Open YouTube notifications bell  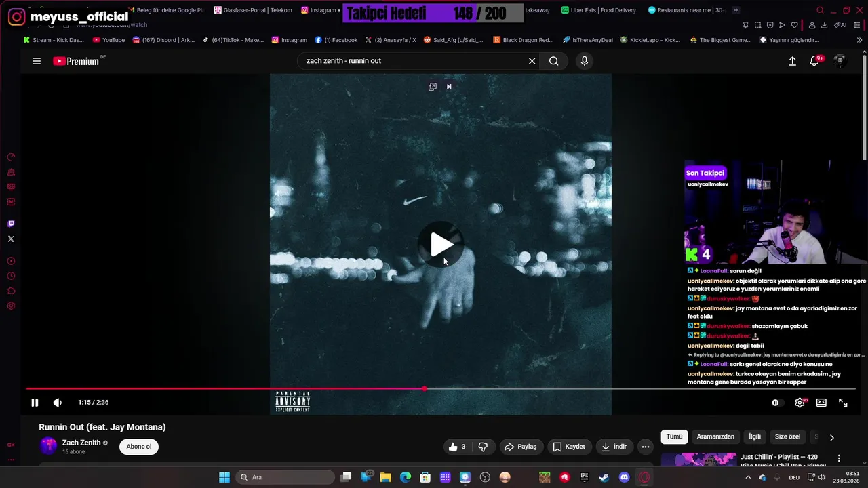click(x=815, y=61)
